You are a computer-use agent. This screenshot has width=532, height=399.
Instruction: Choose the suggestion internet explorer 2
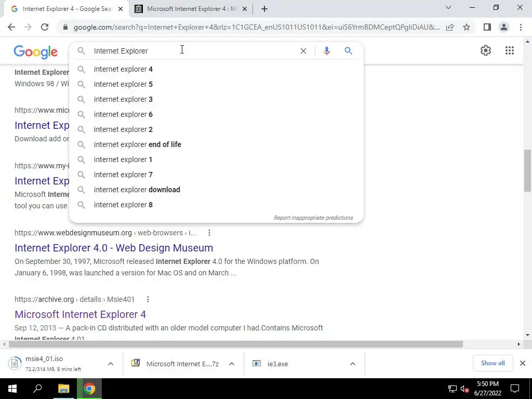[x=216, y=129]
